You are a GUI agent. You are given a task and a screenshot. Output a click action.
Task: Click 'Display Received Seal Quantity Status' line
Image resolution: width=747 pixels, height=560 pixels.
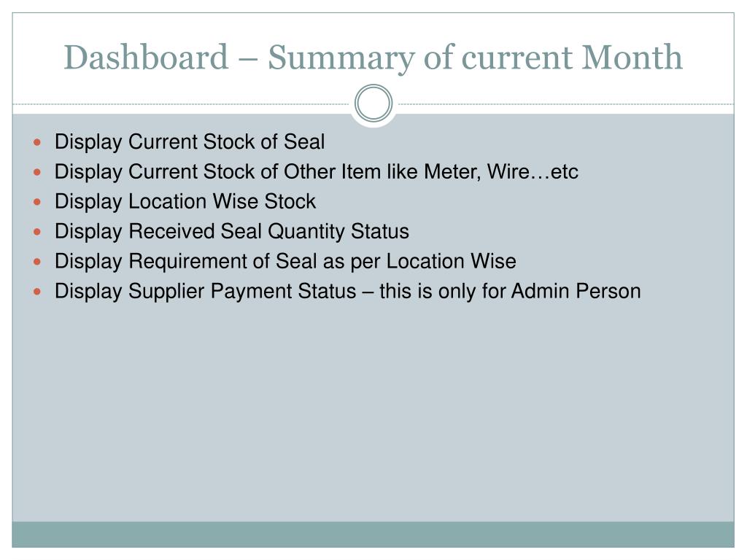[232, 232]
